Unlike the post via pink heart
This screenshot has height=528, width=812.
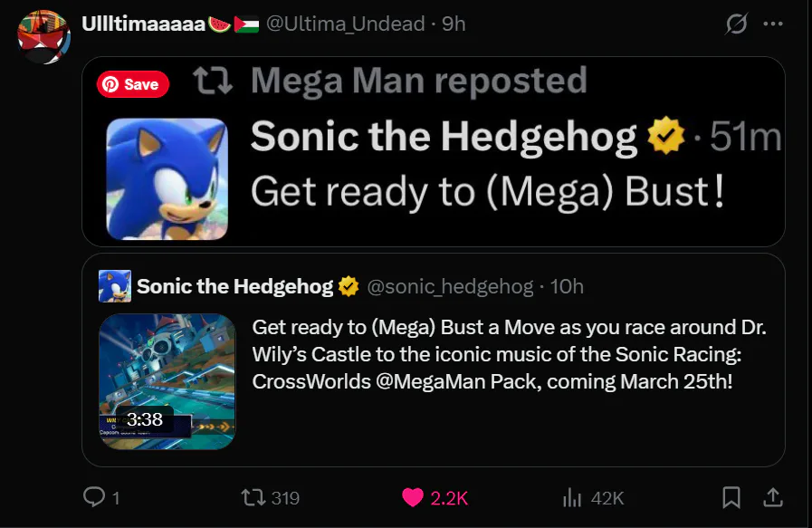pos(413,497)
